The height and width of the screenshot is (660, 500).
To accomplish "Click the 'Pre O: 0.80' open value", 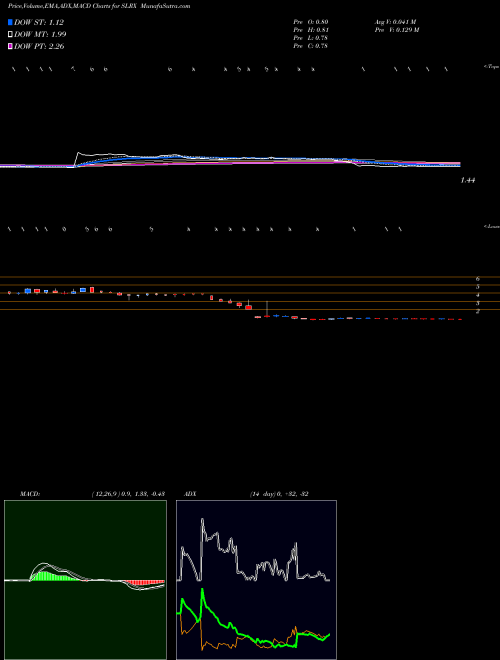I will [311, 21].
